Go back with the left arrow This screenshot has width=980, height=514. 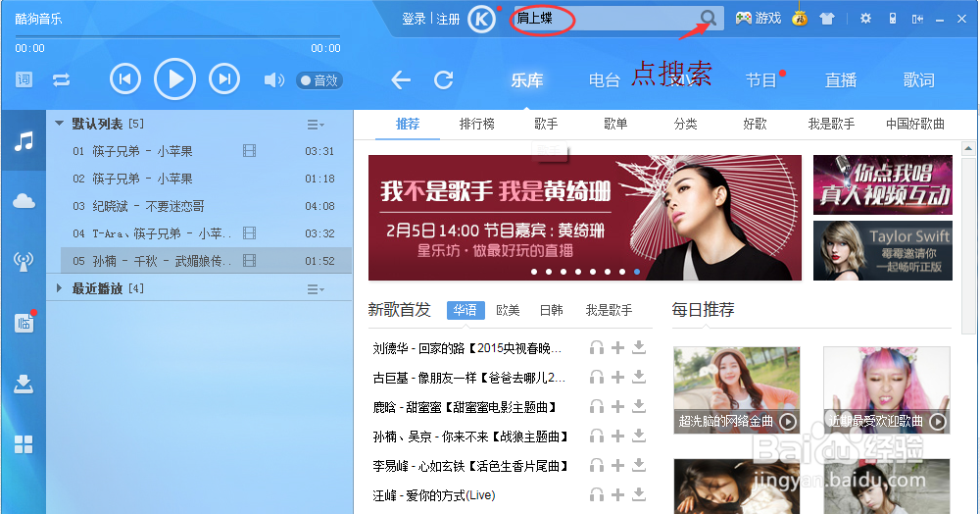coord(401,79)
